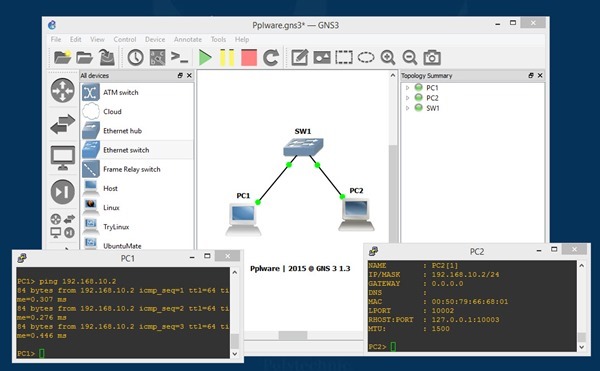Reload all devices icon
The height and width of the screenshot is (371, 600).
pos(271,58)
